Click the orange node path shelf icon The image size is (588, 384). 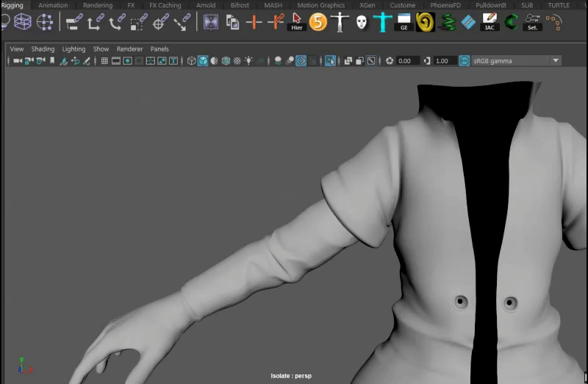pos(554,22)
